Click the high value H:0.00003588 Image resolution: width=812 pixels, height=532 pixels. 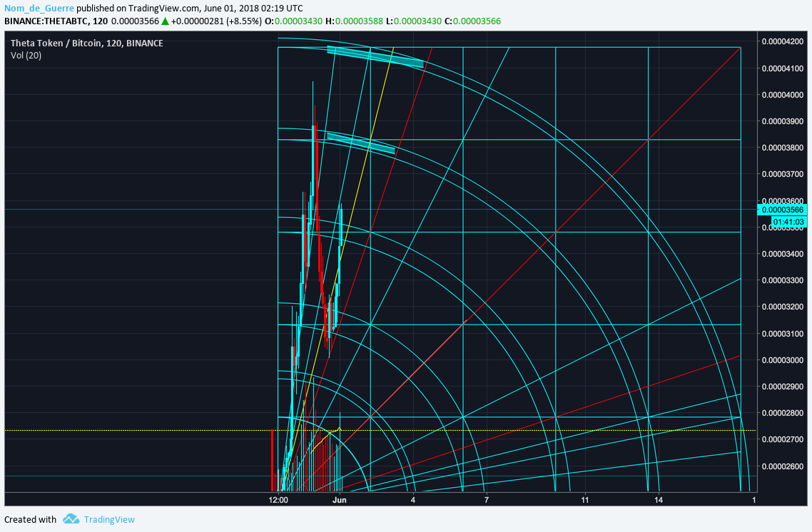355,21
